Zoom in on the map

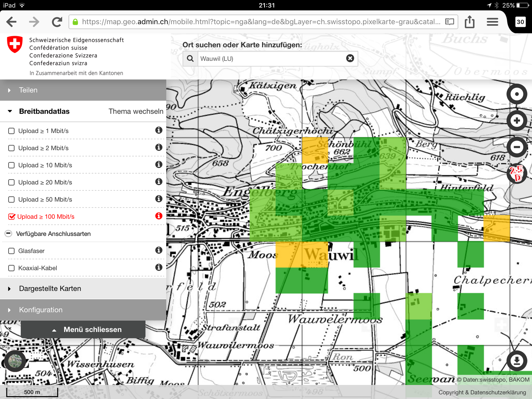[517, 120]
